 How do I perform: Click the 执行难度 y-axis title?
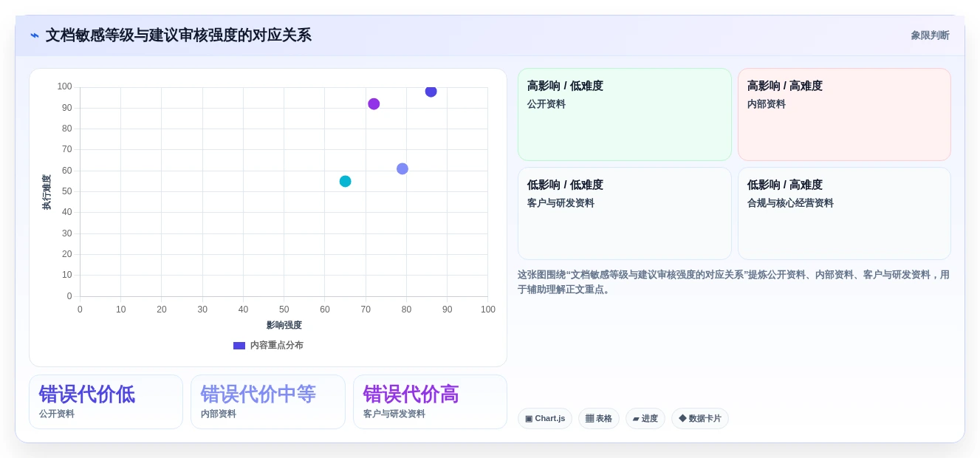(x=47, y=192)
